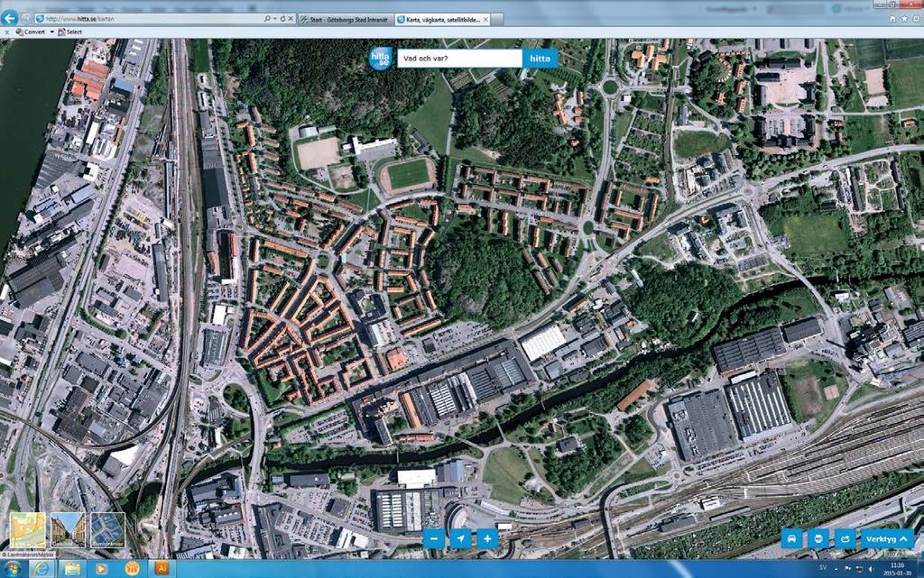Click the browser forward arrow

(x=26, y=18)
